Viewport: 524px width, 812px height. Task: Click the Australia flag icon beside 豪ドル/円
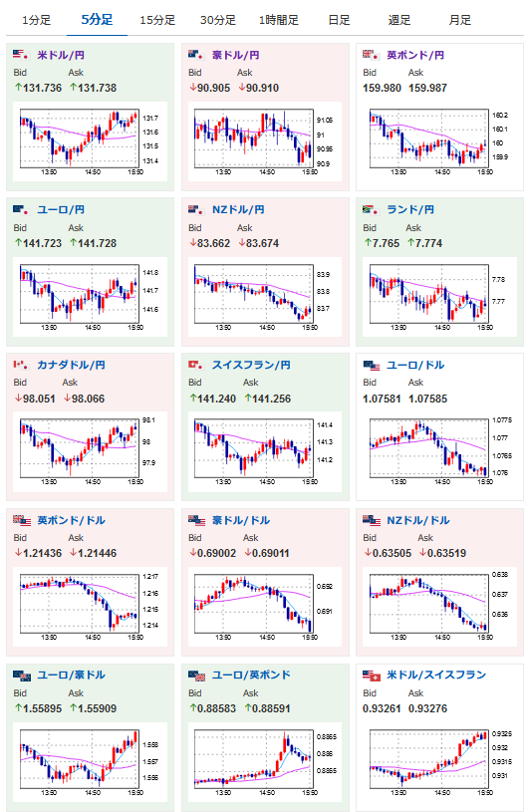tap(195, 54)
